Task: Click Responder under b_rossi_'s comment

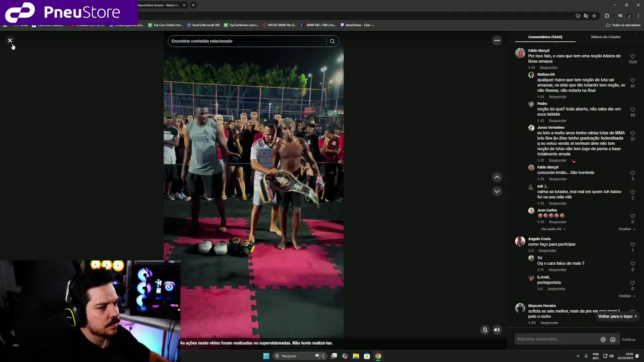Action: pyautogui.click(x=556, y=289)
